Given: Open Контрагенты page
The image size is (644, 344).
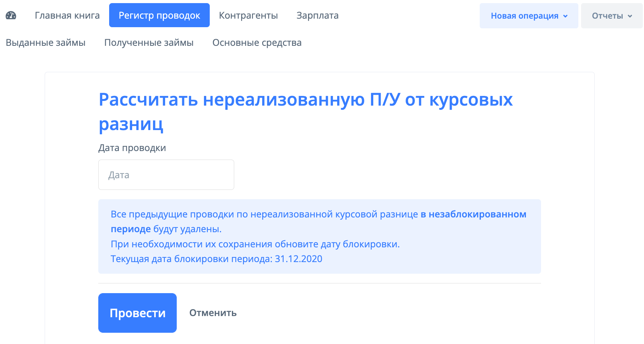Looking at the screenshot, I should point(249,16).
